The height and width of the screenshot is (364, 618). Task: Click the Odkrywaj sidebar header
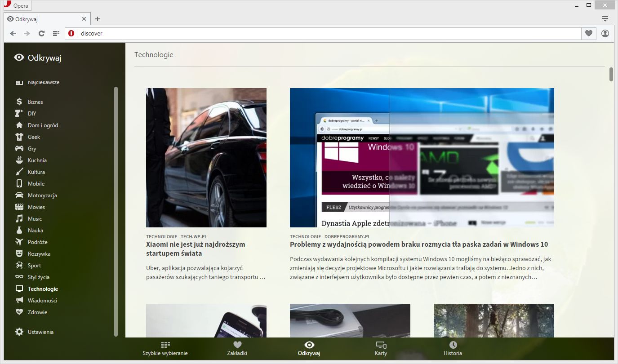pos(38,58)
